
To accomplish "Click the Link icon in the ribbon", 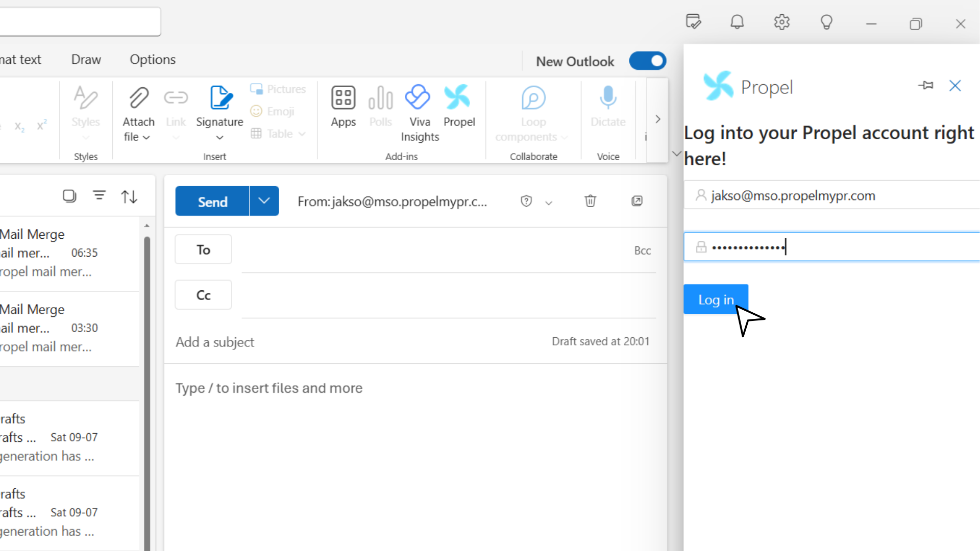I will [176, 97].
